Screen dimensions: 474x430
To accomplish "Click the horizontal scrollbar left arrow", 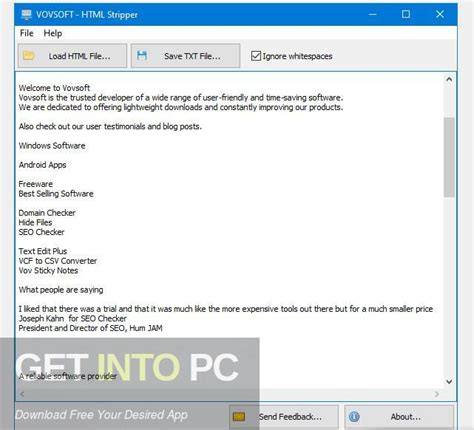I will pyautogui.click(x=22, y=394).
